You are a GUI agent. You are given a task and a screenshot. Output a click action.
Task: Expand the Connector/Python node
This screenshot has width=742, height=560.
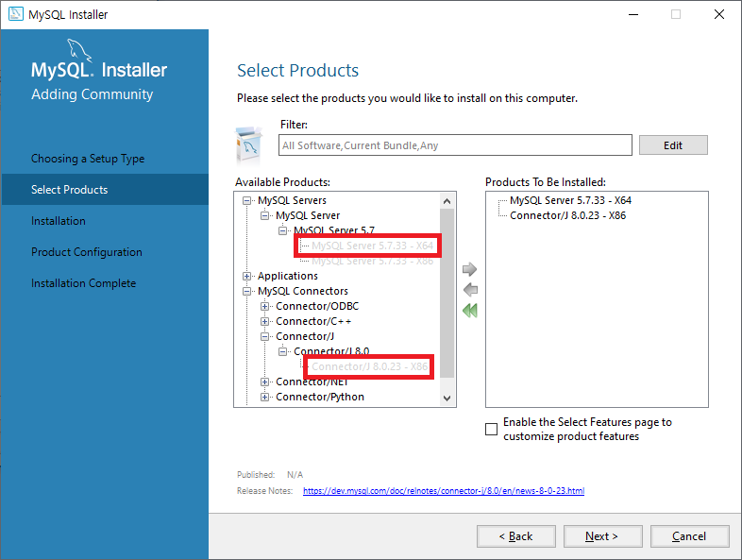264,398
